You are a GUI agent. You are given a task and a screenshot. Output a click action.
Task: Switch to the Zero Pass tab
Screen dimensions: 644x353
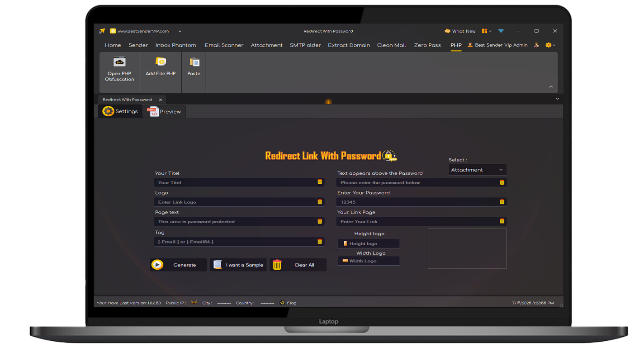[x=427, y=45]
